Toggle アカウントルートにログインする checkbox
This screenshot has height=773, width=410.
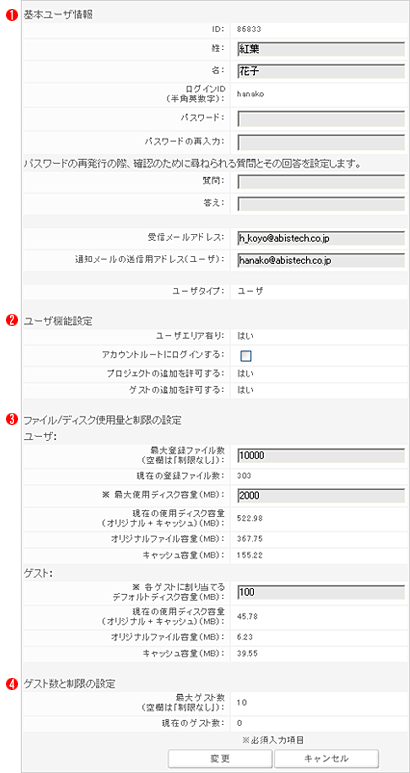[x=245, y=355]
